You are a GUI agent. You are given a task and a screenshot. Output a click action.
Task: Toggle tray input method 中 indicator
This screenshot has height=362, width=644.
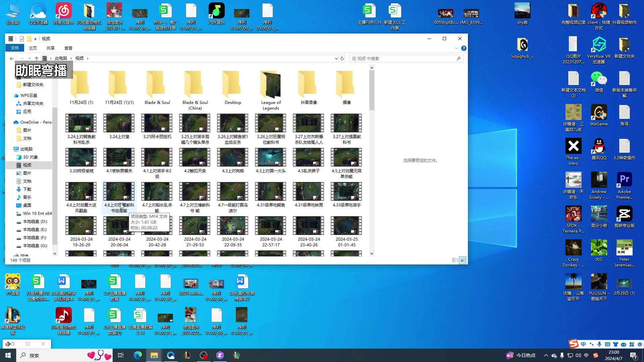click(x=586, y=355)
